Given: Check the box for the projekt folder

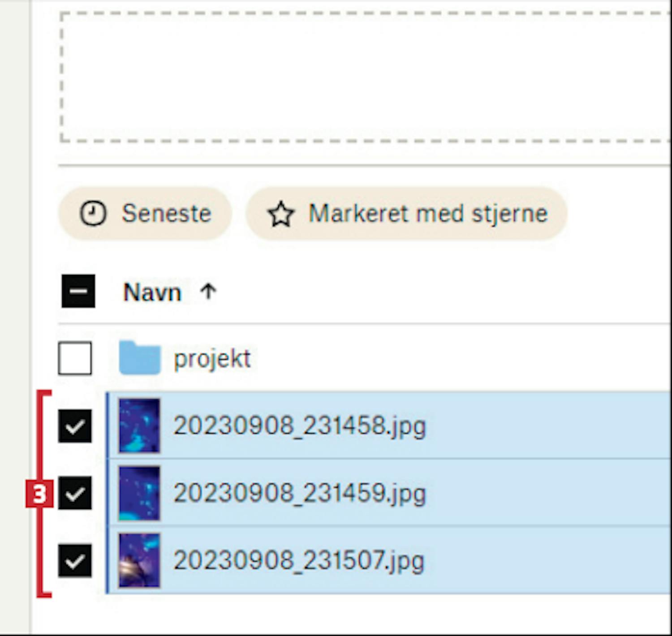Looking at the screenshot, I should tap(75, 358).
